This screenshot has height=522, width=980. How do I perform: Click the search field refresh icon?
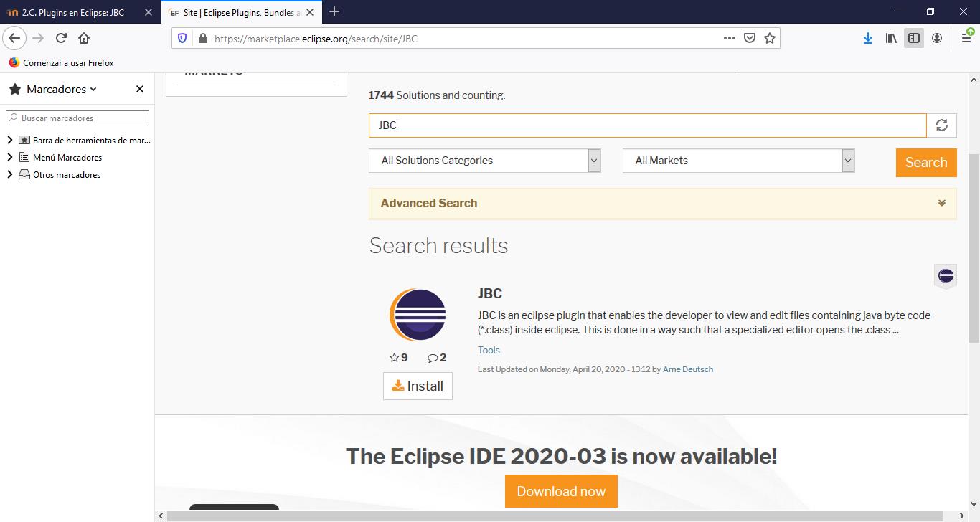coord(941,125)
